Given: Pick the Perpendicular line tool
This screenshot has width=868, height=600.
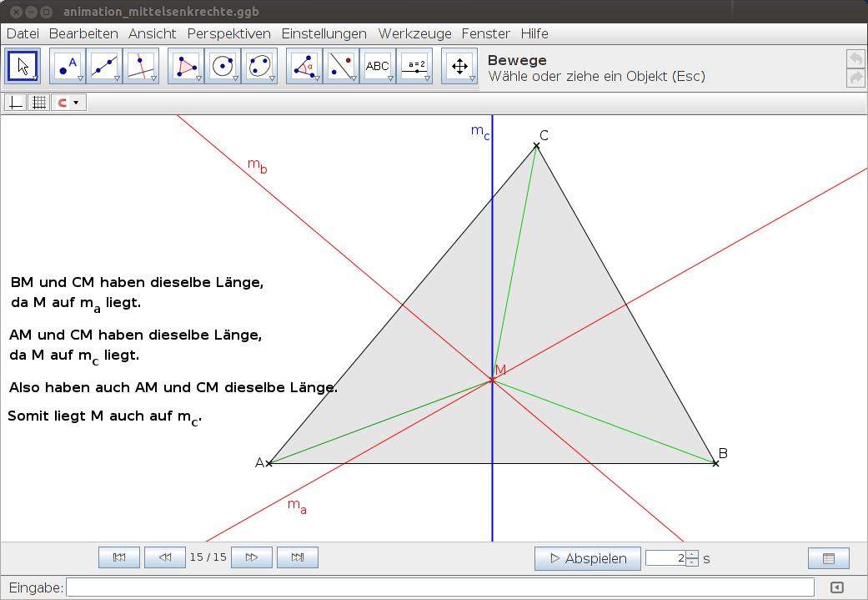Looking at the screenshot, I should pyautogui.click(x=140, y=66).
